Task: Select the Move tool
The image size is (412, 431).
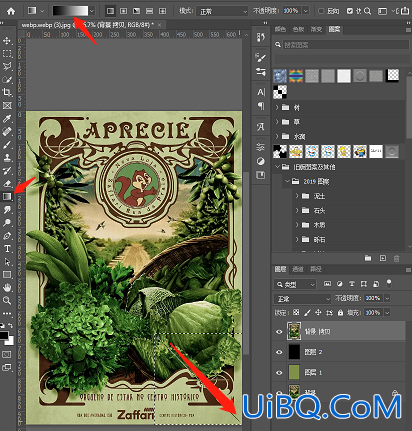Action: (x=7, y=41)
